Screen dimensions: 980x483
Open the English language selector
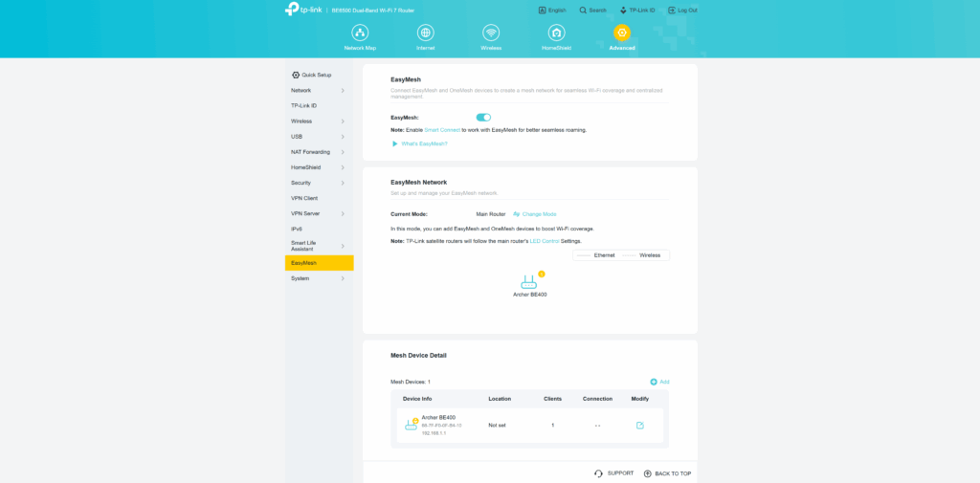click(x=552, y=10)
